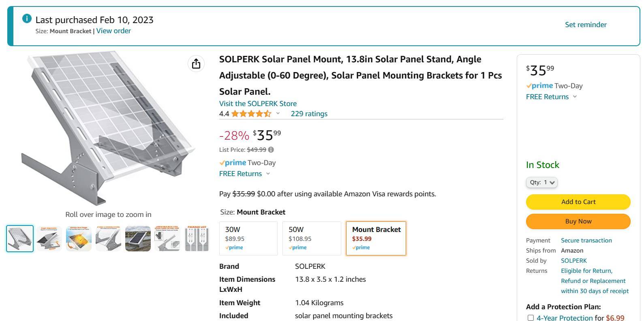Enable the 4-Year Protection plan checkbox
Image resolution: width=644 pixels, height=321 pixels.
pos(530,318)
